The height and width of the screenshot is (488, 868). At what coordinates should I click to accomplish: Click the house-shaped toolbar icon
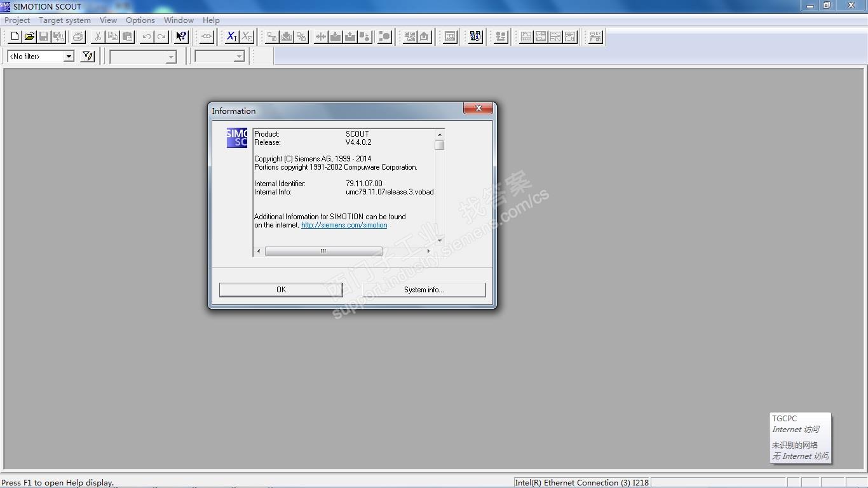[x=424, y=37]
